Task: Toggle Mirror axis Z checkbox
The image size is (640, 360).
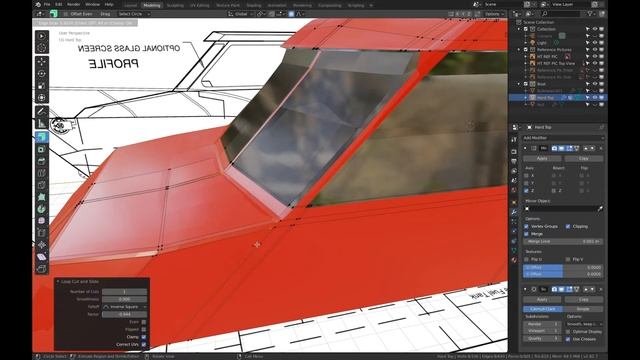Action: point(526,191)
